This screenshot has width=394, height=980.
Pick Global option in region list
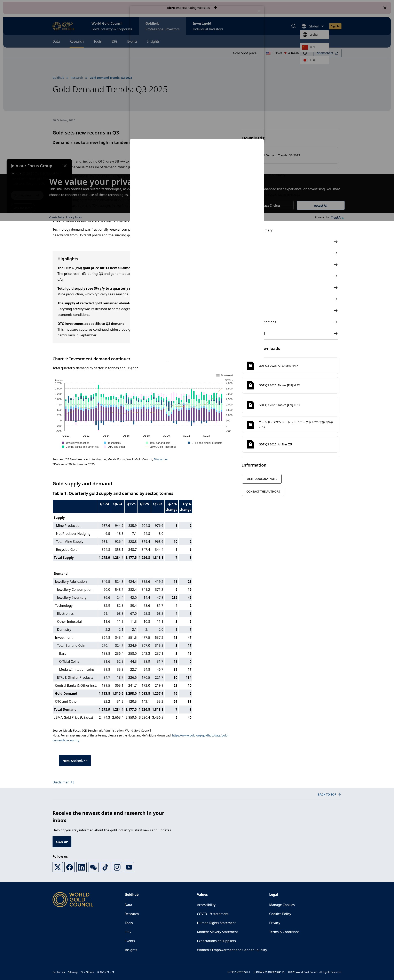[314, 35]
